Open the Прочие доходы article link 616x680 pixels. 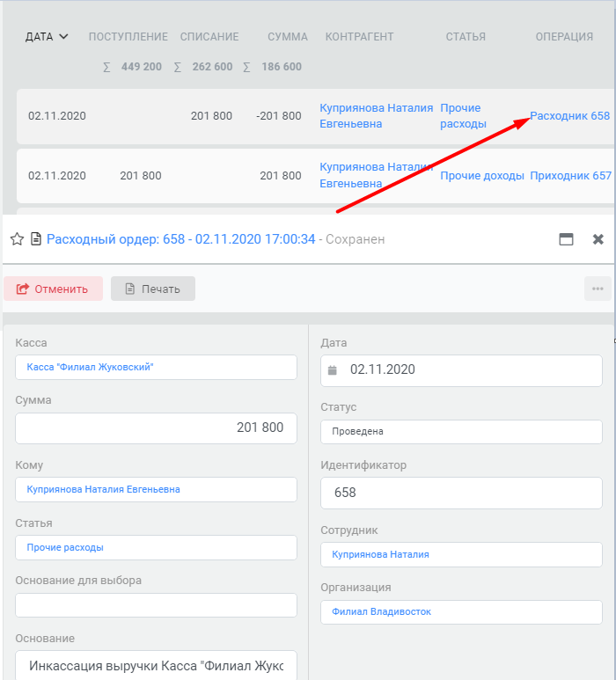pos(482,176)
